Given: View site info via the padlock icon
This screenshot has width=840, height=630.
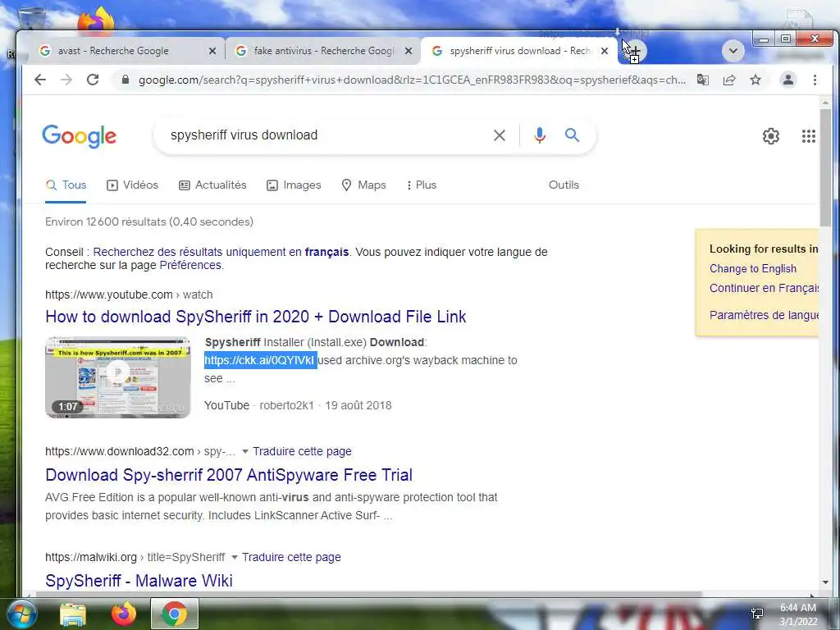Looking at the screenshot, I should pyautogui.click(x=126, y=80).
